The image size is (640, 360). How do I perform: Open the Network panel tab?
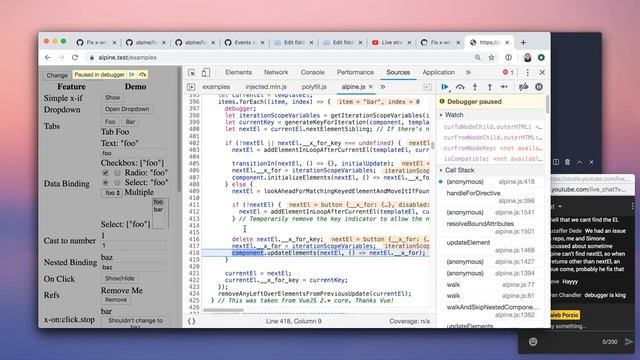(276, 72)
